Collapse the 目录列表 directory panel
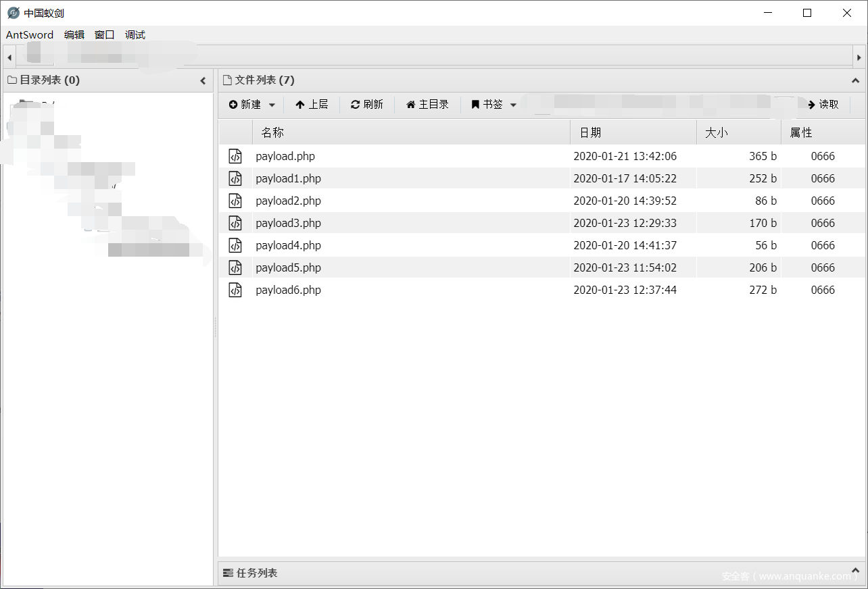Viewport: 868px width, 589px height. (203, 80)
